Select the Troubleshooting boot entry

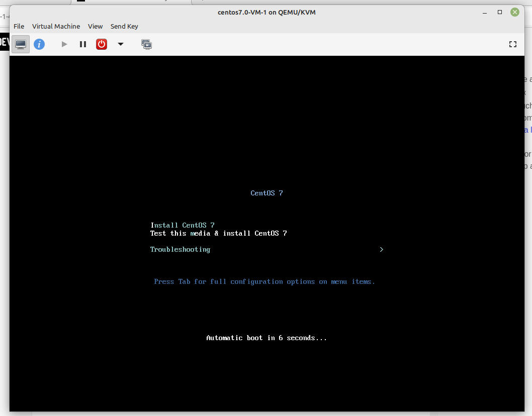(180, 250)
